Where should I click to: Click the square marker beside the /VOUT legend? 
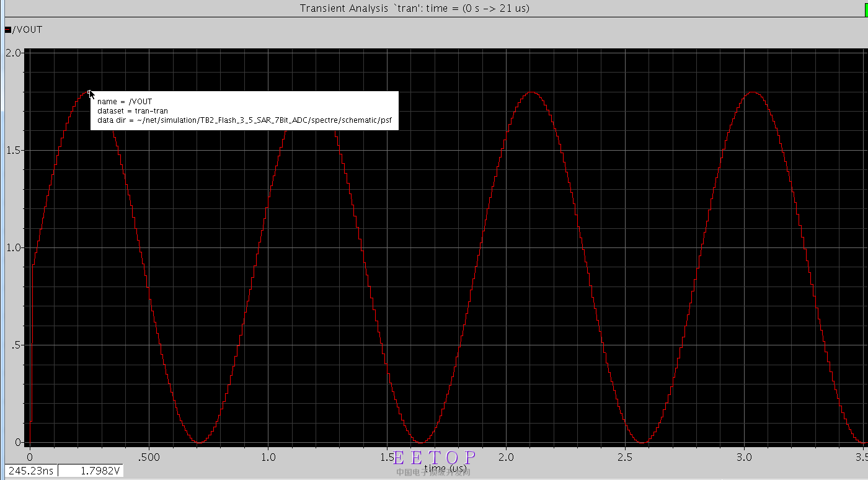point(7,30)
